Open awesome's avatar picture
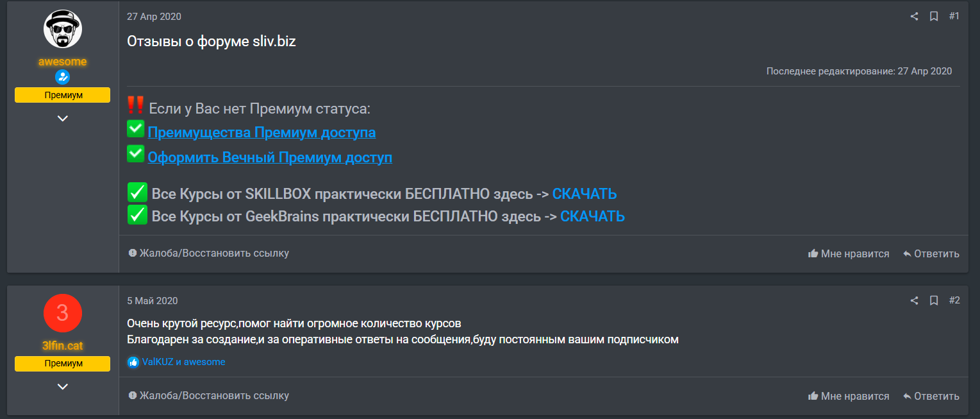 coord(62,29)
